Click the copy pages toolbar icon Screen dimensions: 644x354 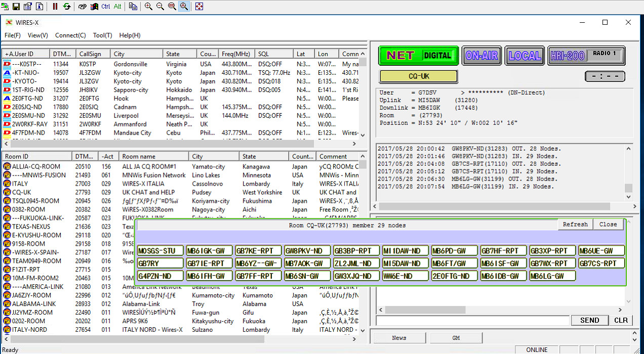(133, 7)
